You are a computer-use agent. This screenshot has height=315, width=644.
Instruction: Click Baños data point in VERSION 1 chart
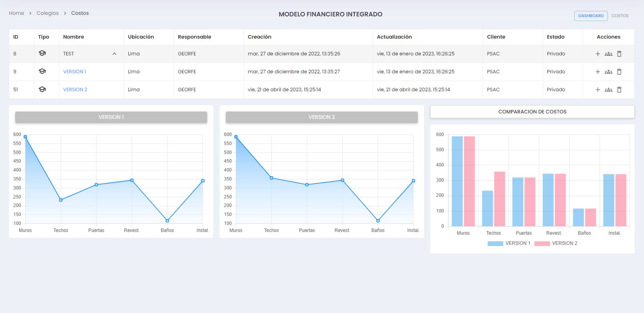[x=167, y=221]
